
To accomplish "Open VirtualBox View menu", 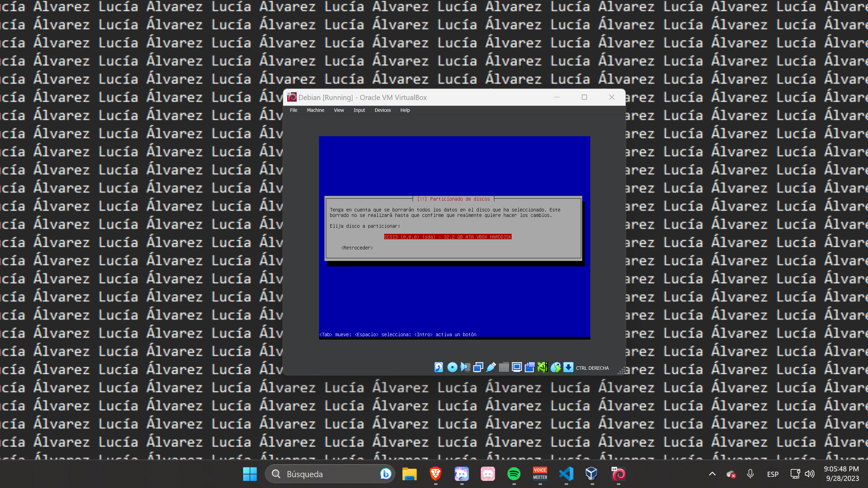I will (x=339, y=110).
